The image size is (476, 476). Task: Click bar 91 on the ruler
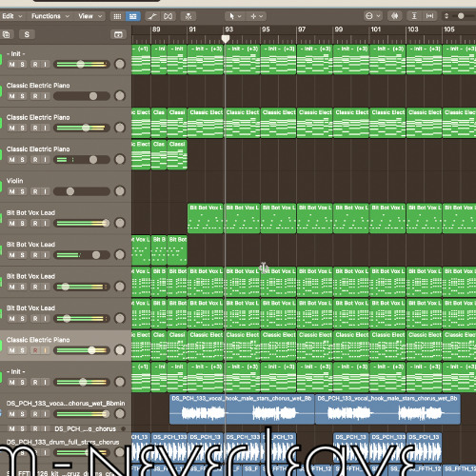pyautogui.click(x=192, y=30)
